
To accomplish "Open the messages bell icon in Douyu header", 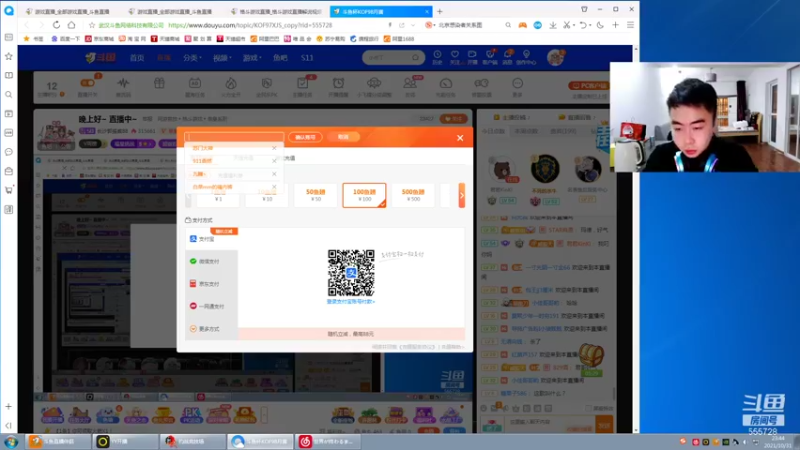I will click(x=507, y=57).
